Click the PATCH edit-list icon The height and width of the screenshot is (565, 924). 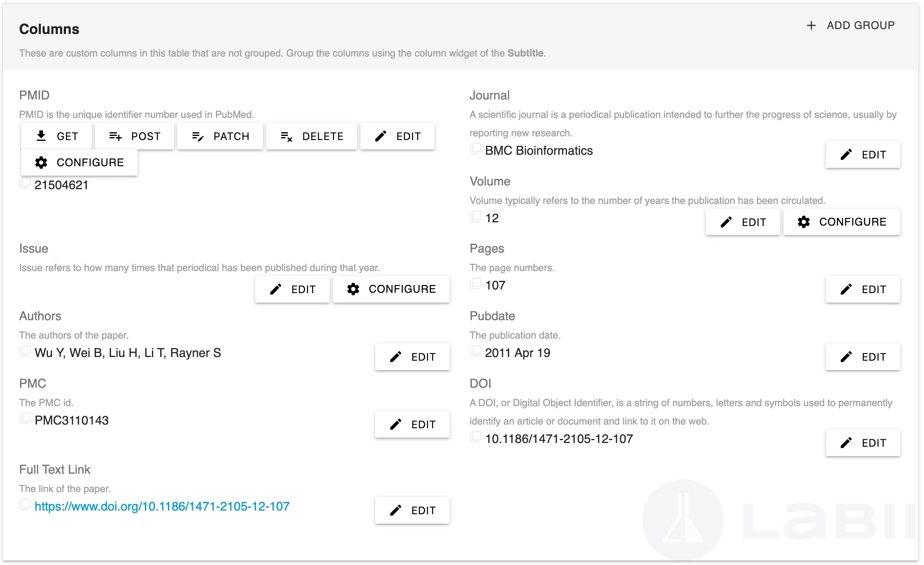click(x=198, y=136)
